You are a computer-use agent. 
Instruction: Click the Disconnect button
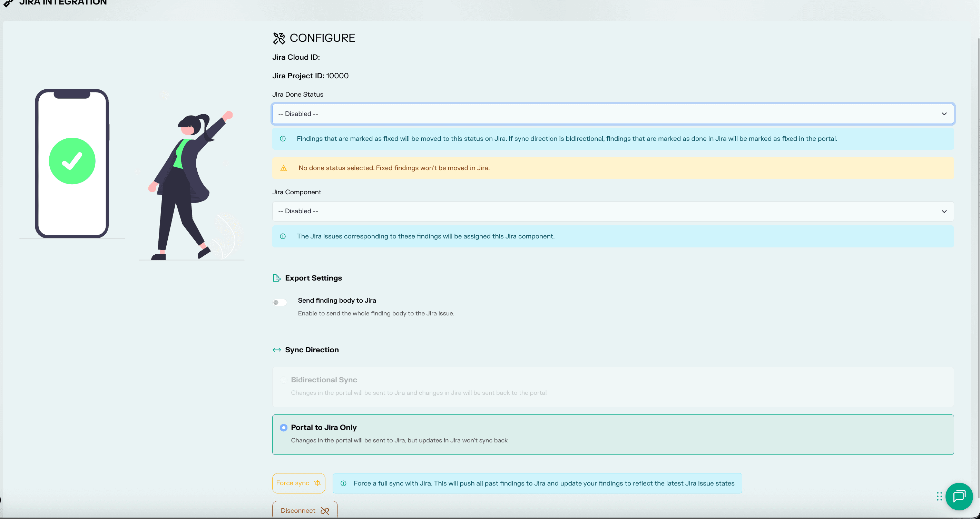(x=305, y=510)
